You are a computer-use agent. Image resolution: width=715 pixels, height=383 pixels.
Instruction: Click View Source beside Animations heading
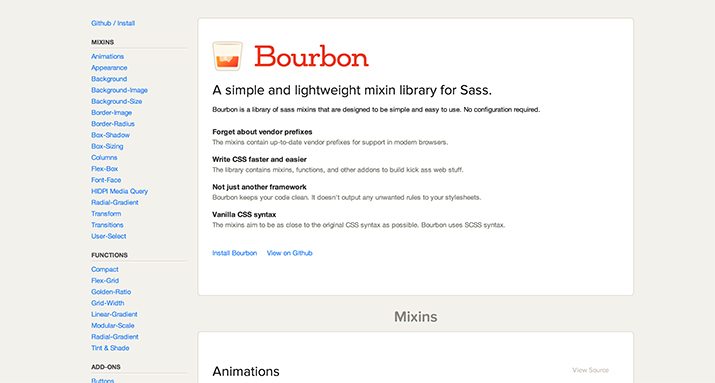[591, 370]
